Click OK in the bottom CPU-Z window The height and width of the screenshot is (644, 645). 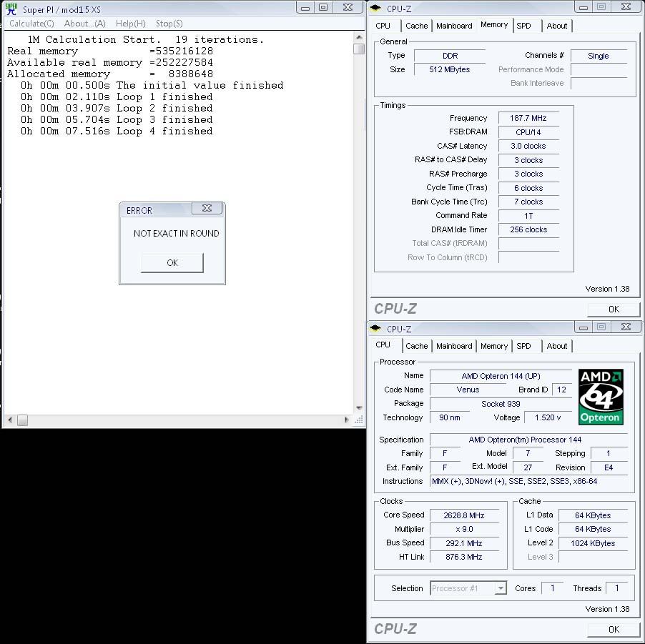(614, 629)
